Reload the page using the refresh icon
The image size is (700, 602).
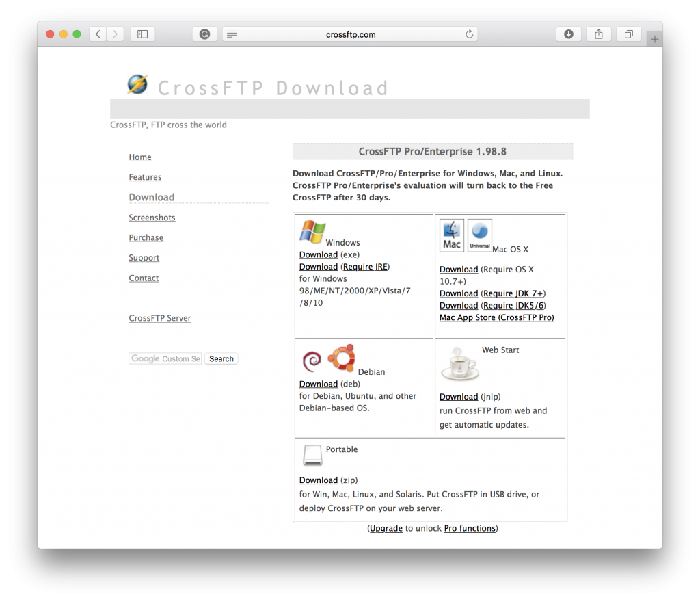(x=470, y=34)
